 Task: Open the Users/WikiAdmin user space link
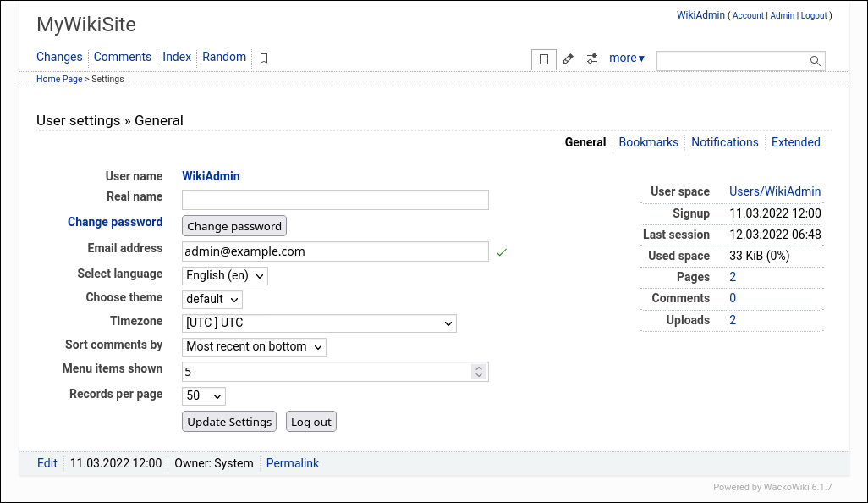[x=774, y=191]
